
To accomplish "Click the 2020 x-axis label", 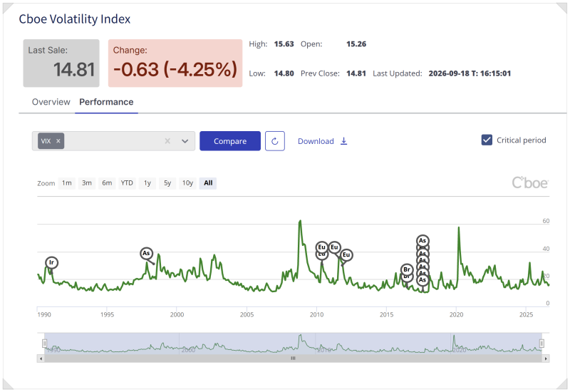I will tap(456, 314).
